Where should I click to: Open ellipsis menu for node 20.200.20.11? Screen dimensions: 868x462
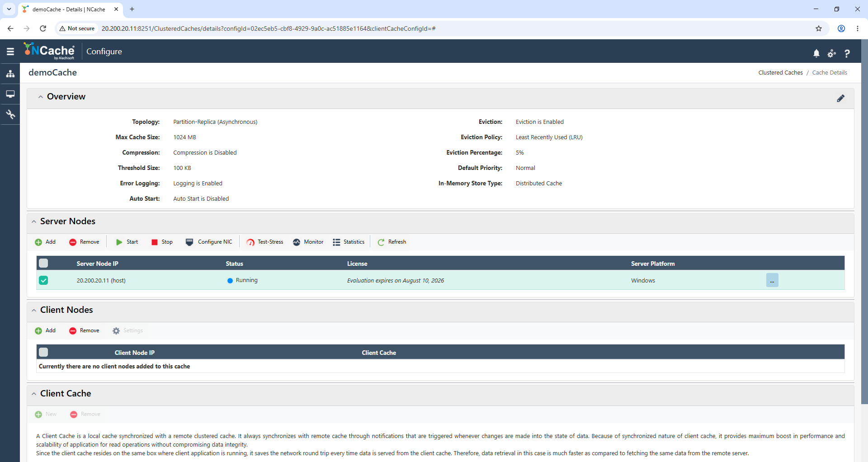point(772,280)
